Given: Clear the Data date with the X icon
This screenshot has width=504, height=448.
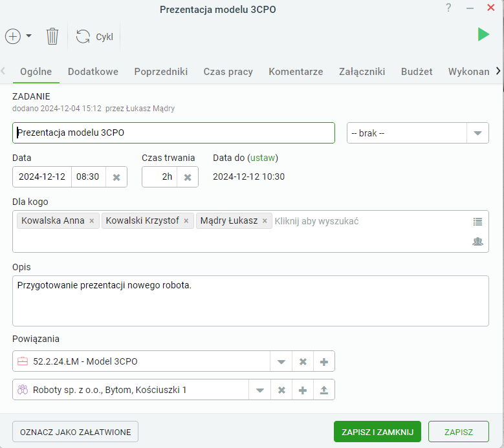Looking at the screenshot, I should click(116, 177).
